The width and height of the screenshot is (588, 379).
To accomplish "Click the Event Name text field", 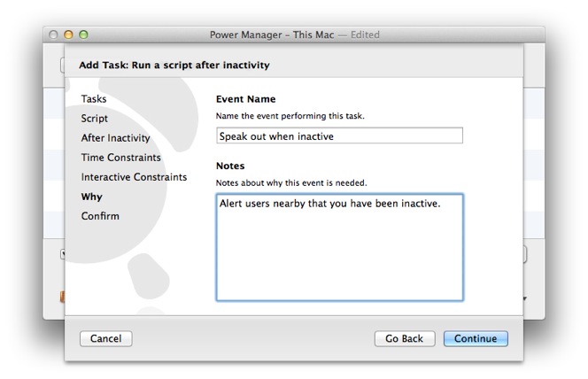I will [x=339, y=135].
